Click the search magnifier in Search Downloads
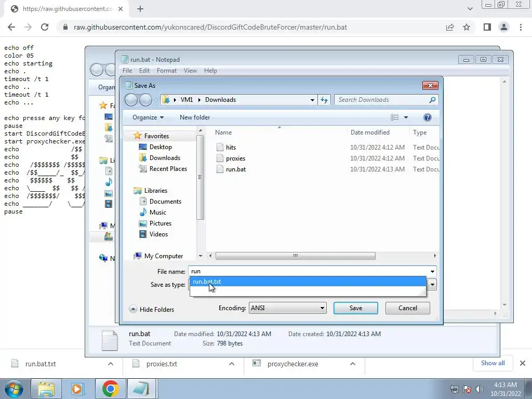532x399 pixels. click(x=432, y=100)
